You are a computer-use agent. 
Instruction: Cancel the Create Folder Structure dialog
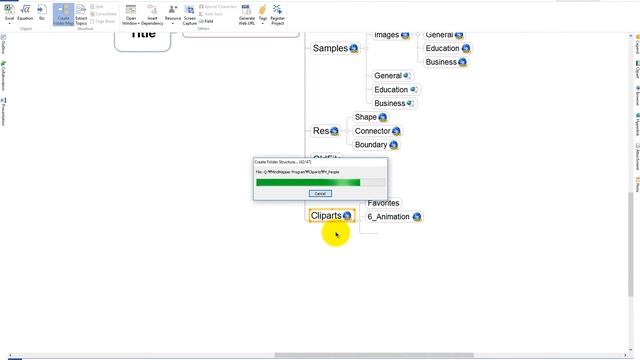[320, 193]
